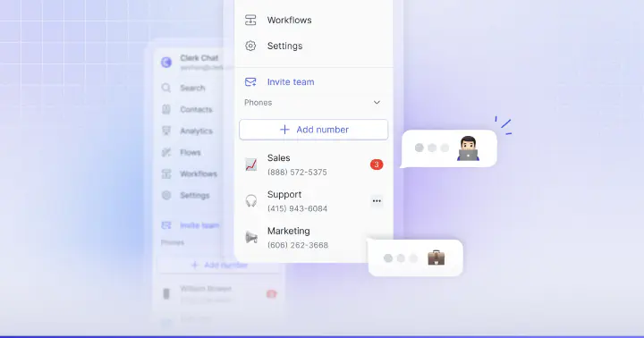Select the Sales phone number entry

313,165
